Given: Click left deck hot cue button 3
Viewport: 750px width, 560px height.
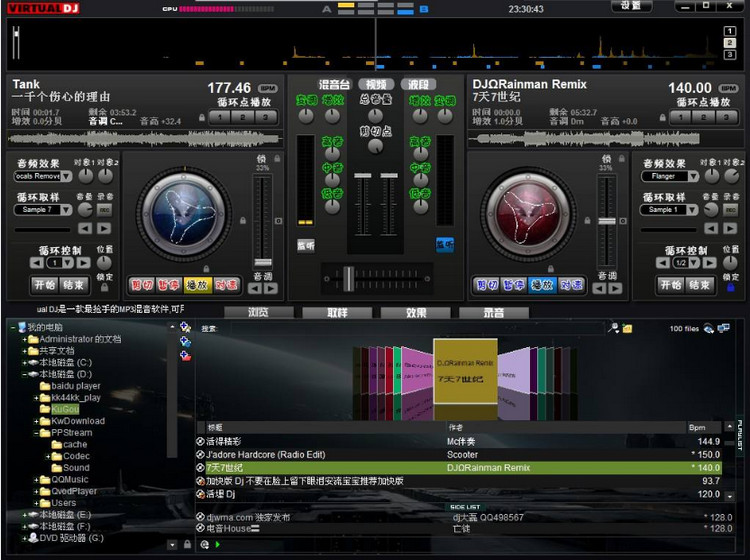Looking at the screenshot, I should (x=265, y=117).
